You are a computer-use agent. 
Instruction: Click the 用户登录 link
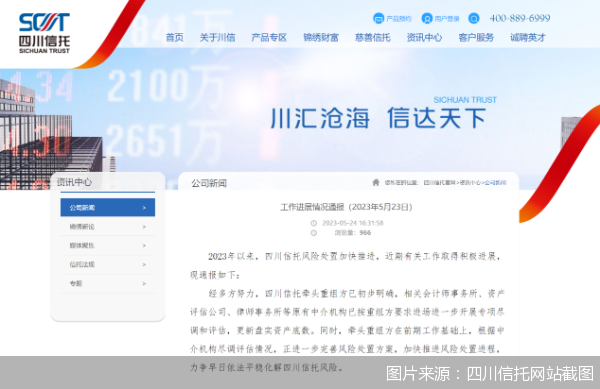(x=447, y=18)
